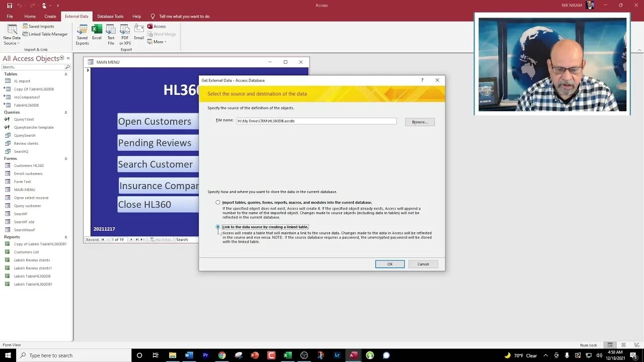
Task: Go to next record in MAIN MENU navigator
Action: click(131, 239)
